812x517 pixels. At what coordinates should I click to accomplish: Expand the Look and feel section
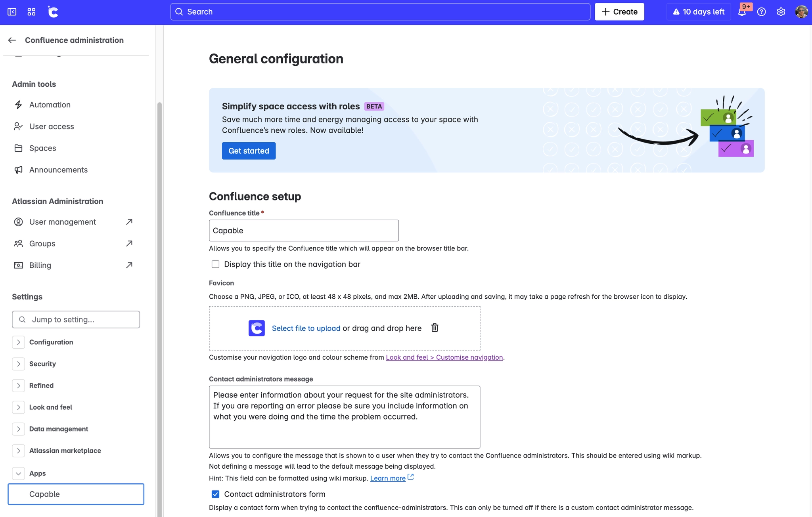click(18, 407)
